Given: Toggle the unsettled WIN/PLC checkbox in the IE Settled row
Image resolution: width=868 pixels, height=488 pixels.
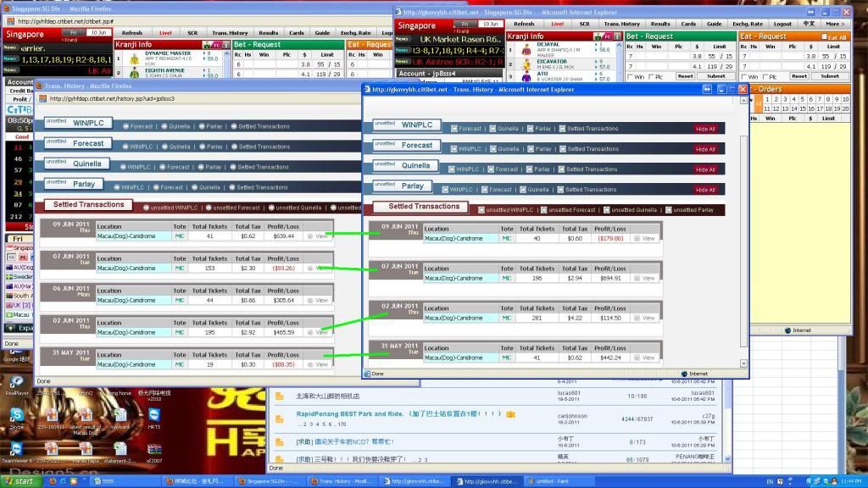Looking at the screenshot, I should click(481, 210).
